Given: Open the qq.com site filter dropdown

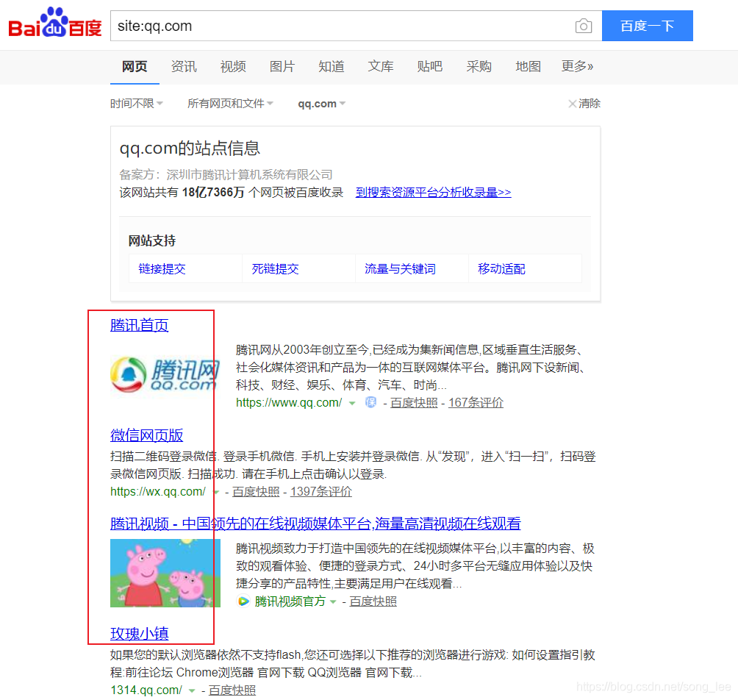Looking at the screenshot, I should 321,103.
